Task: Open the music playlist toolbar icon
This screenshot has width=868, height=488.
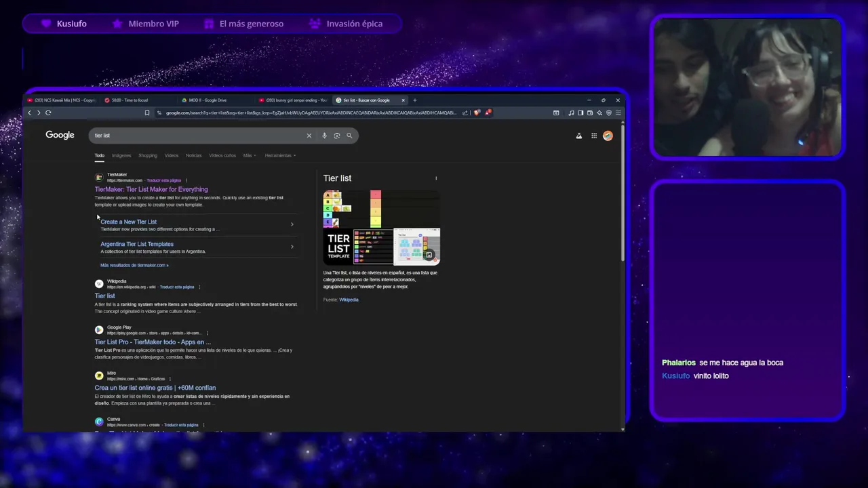Action: (571, 113)
